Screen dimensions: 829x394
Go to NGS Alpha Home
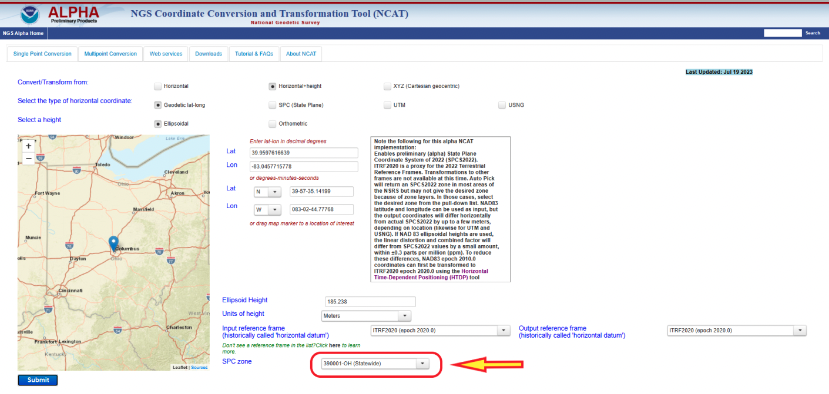(x=23, y=33)
